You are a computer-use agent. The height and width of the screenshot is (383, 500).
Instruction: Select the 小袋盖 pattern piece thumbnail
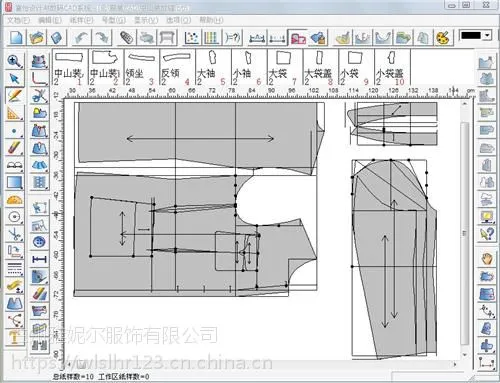click(x=392, y=68)
